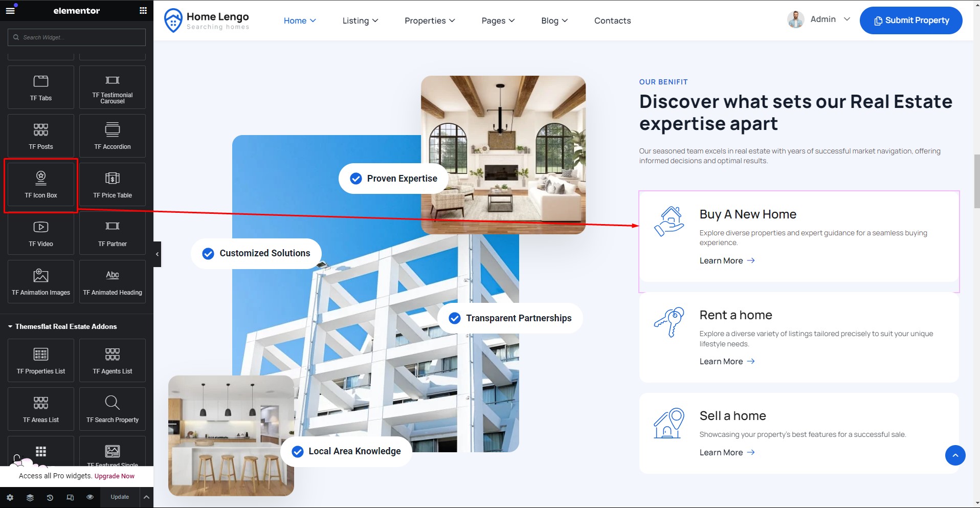The image size is (980, 508).
Task: Select the TF Animated Heading widget
Action: 113,281
